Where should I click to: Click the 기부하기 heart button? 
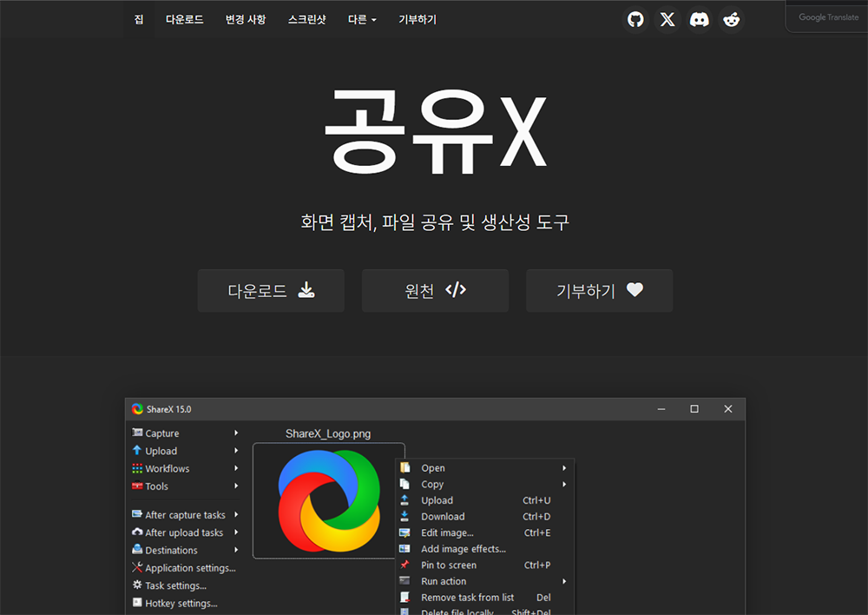(600, 290)
